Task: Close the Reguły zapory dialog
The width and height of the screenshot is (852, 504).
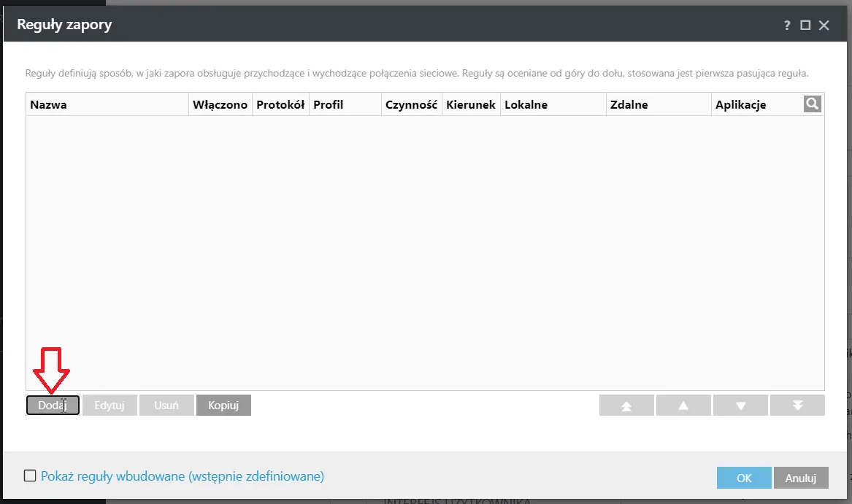Action: point(824,25)
